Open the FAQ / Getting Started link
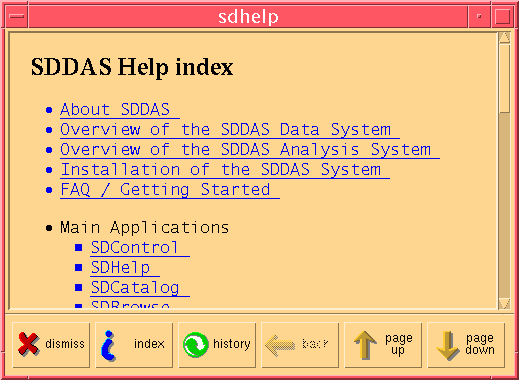This screenshot has width=519, height=380. [170, 190]
